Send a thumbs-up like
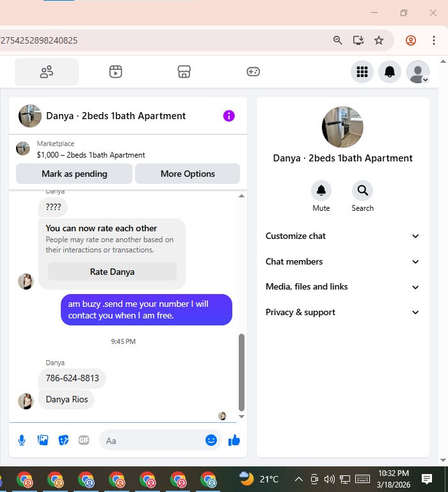This screenshot has height=492, width=448. pos(234,440)
